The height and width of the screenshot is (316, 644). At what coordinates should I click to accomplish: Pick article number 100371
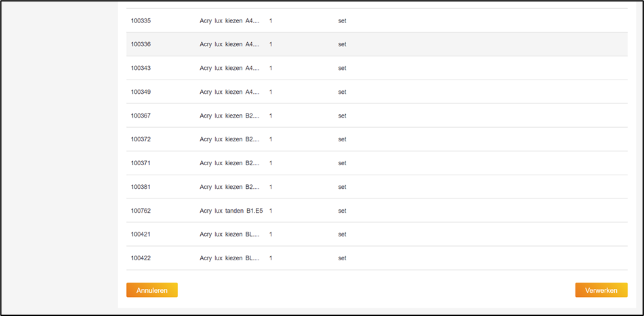(141, 163)
